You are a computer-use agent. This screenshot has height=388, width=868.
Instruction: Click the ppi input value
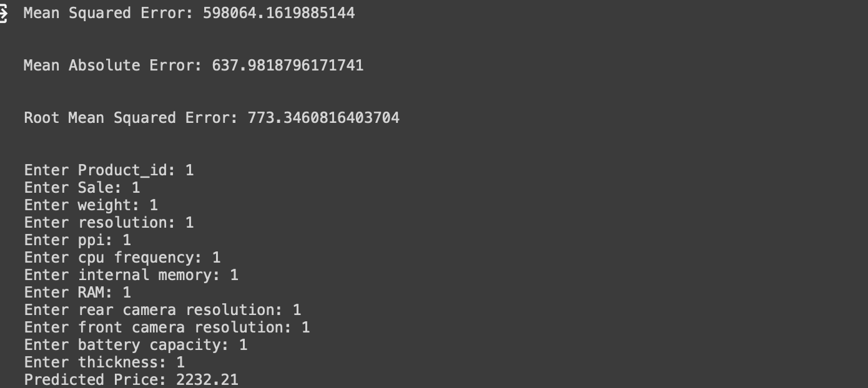point(127,240)
